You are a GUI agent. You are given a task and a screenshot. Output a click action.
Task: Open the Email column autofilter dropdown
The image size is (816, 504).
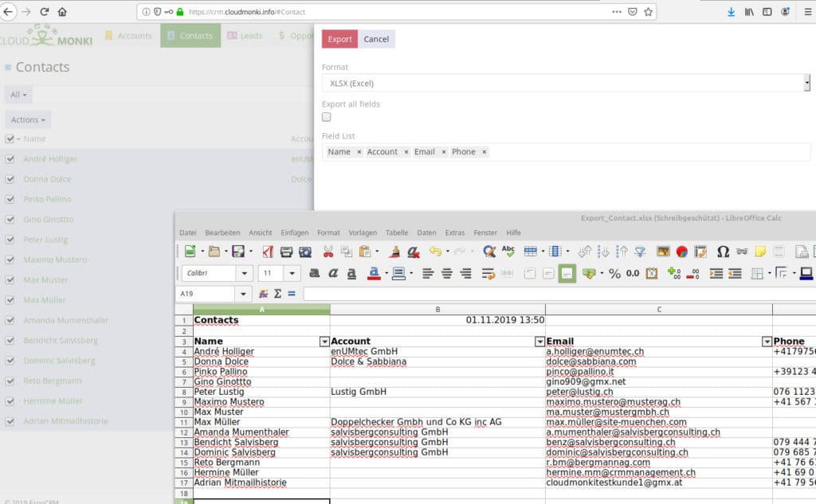point(767,342)
